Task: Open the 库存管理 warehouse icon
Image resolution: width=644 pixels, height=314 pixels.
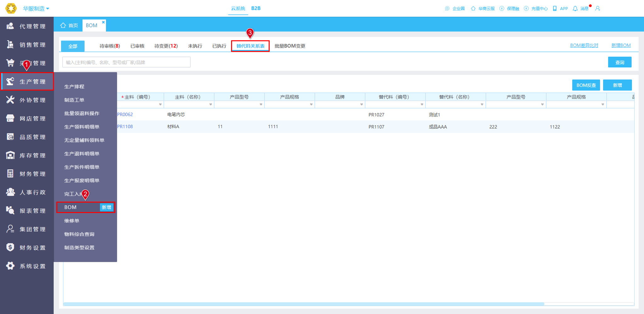Action: 10,155
